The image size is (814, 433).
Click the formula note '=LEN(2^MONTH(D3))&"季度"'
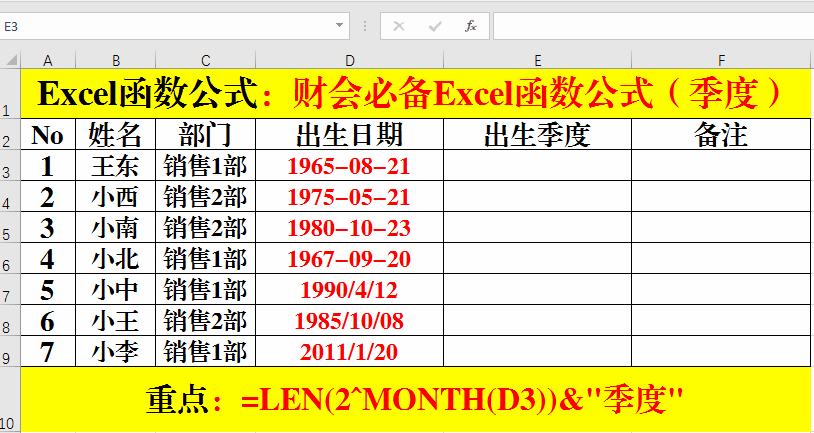coord(462,399)
